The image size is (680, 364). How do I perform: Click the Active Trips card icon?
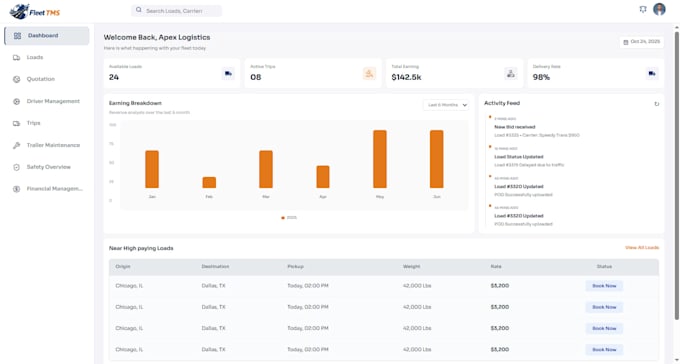(x=369, y=74)
